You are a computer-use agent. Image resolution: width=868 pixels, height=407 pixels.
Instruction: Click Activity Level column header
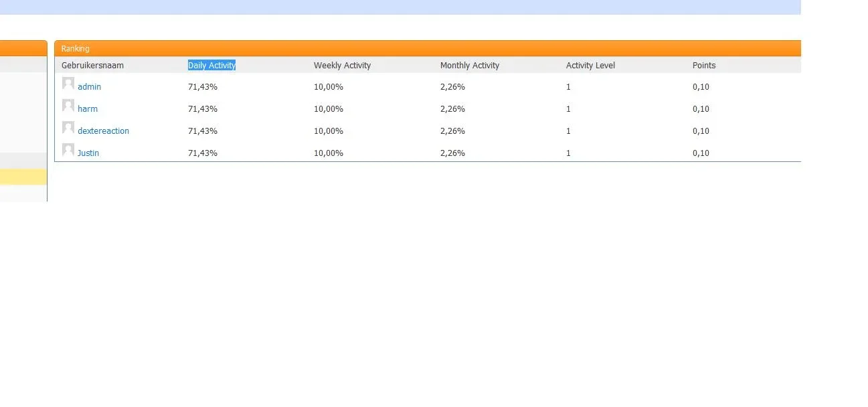click(590, 66)
